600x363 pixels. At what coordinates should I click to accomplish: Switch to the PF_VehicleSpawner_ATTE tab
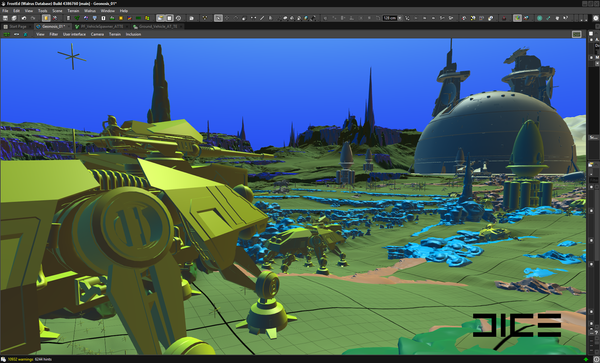pos(101,26)
